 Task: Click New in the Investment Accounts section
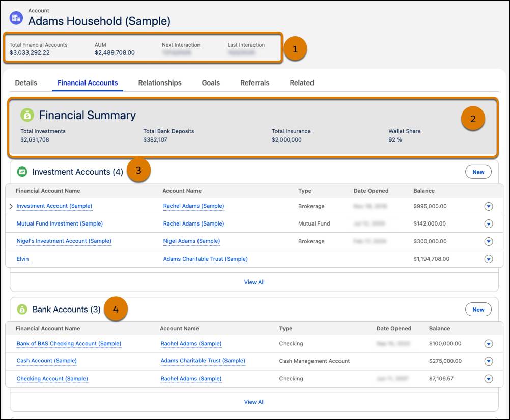[x=477, y=172]
